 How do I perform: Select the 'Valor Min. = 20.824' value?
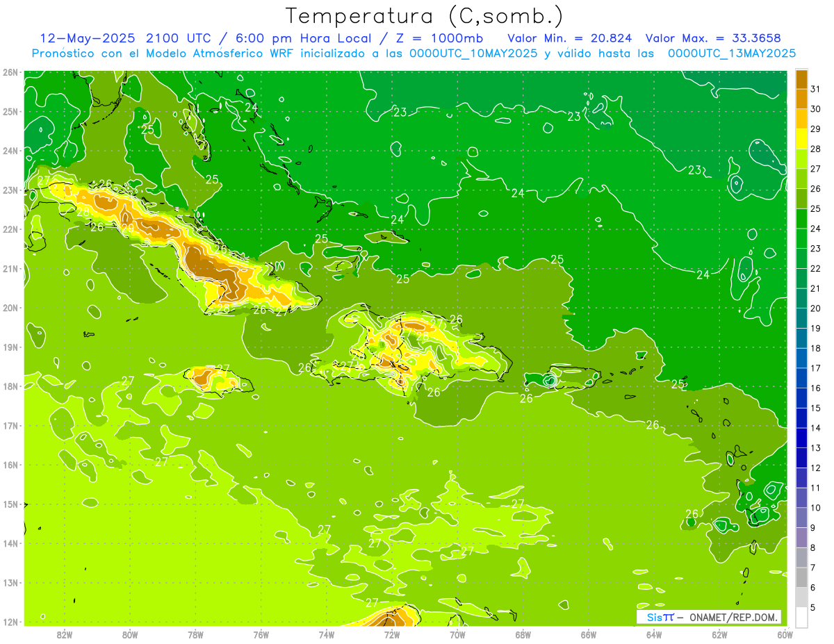(570, 38)
